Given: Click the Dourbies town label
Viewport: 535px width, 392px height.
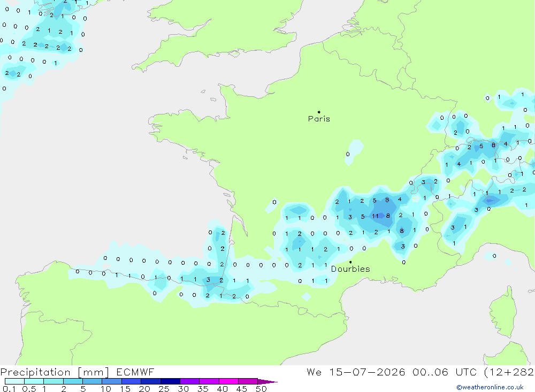Looking at the screenshot, I should (350, 269).
